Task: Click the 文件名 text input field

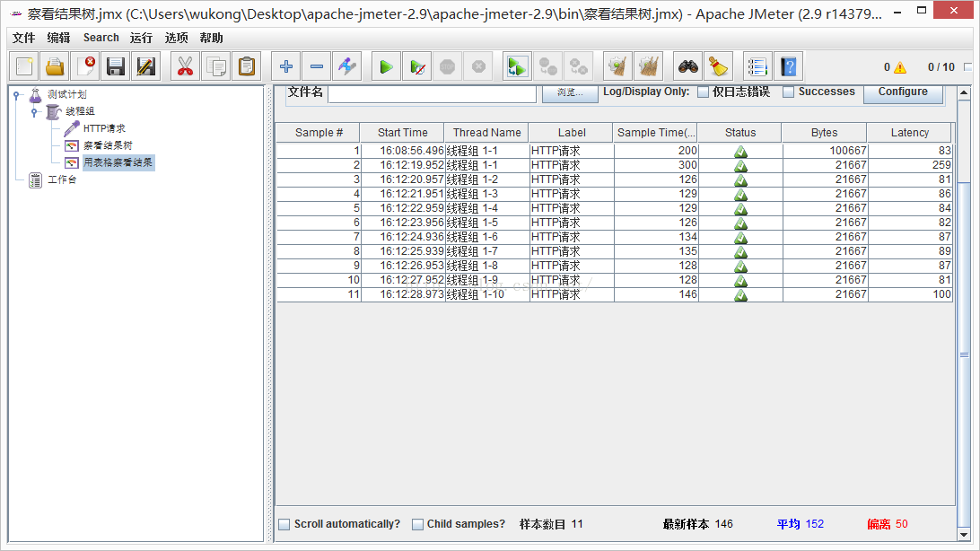Action: tap(432, 92)
